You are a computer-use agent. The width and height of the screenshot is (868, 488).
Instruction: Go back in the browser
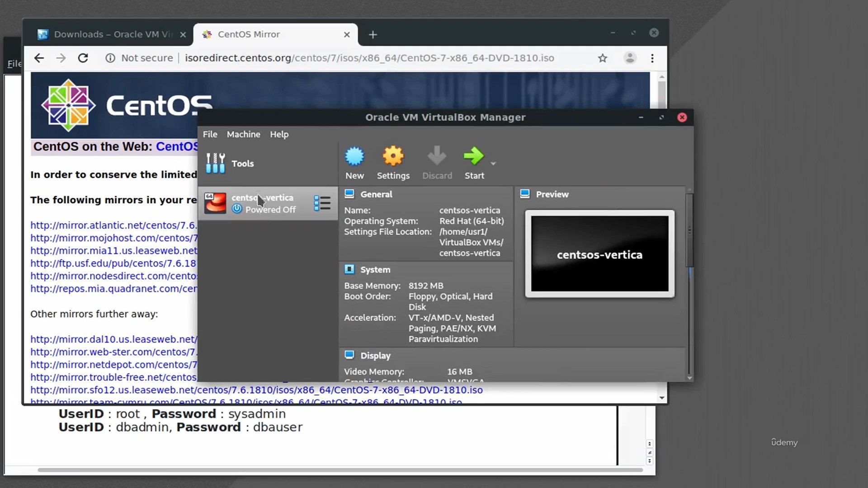(39, 58)
